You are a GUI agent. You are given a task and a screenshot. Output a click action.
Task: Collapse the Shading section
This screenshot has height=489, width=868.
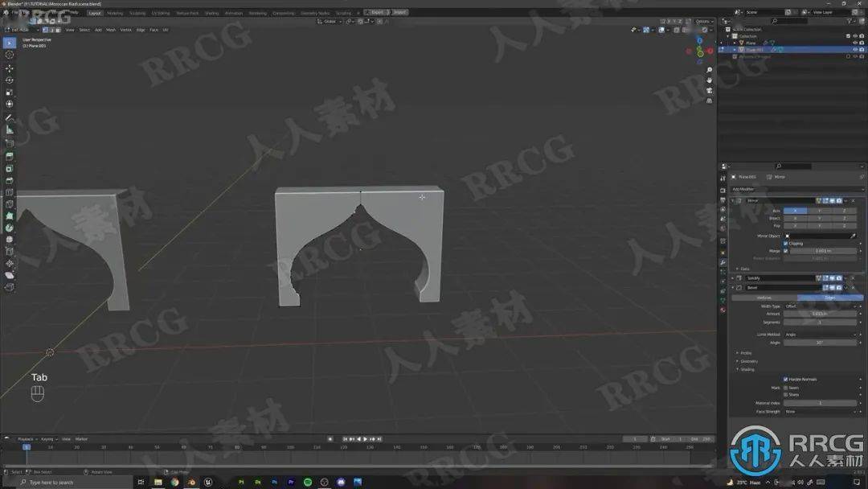click(x=746, y=369)
